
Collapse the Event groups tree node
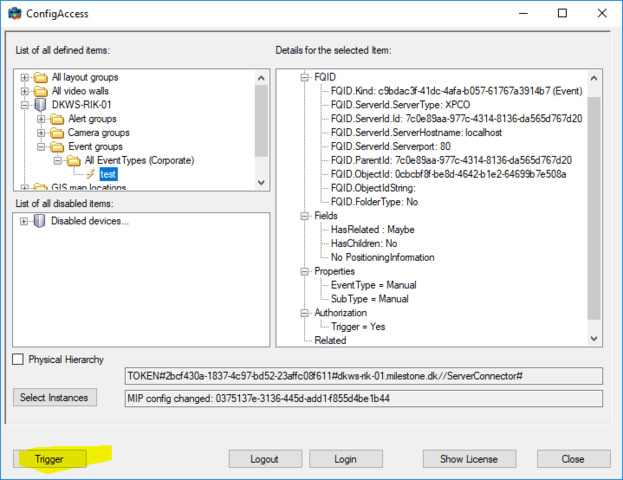click(41, 147)
